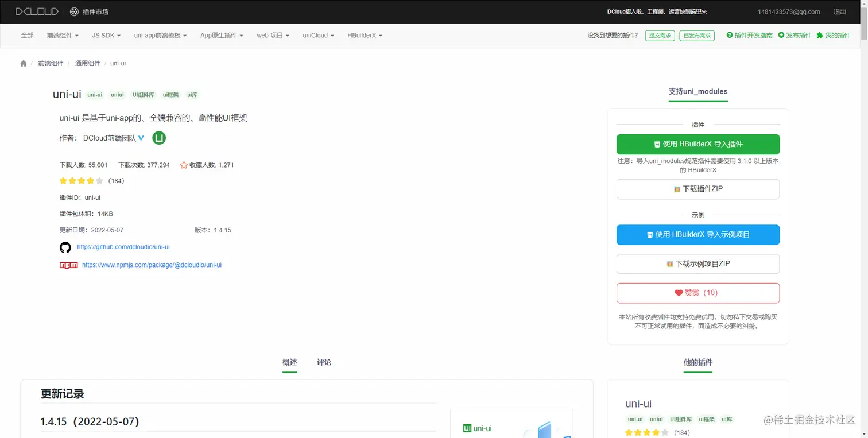Viewport: 868px width, 438px height.
Task: Open the 1481423573@qq.com account link
Action: click(789, 12)
